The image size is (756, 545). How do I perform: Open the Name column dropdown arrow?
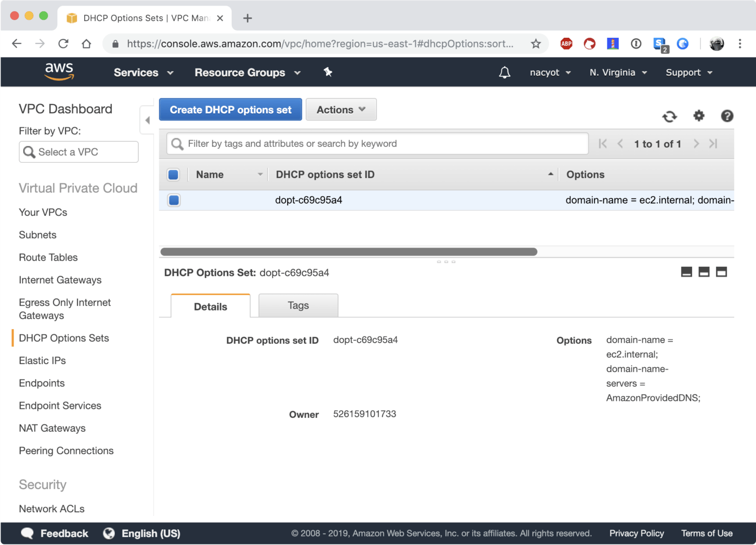[260, 174]
